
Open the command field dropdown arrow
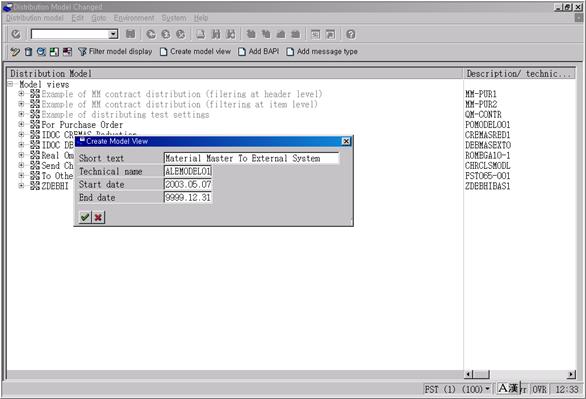(x=113, y=34)
